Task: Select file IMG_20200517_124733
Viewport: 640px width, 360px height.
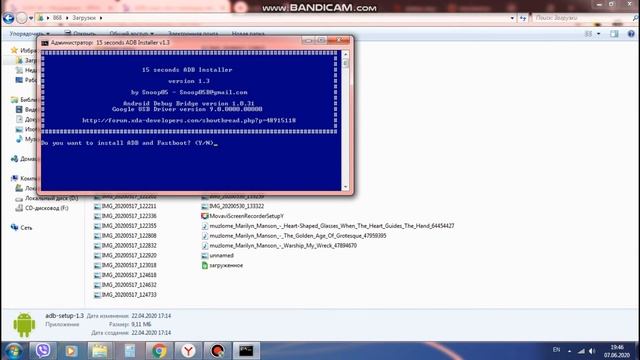Action: tap(125, 295)
